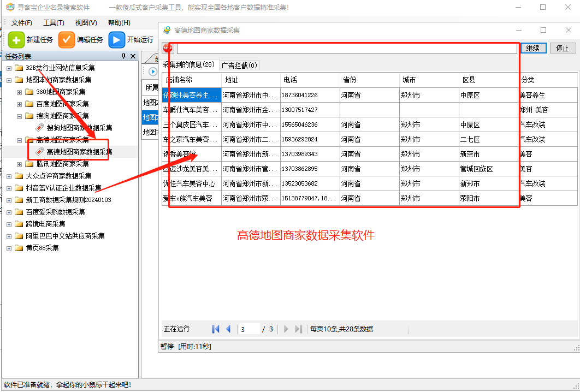The height and width of the screenshot is (392, 580).
Task: Select the 管城回族区 cell
Action: 489,169
